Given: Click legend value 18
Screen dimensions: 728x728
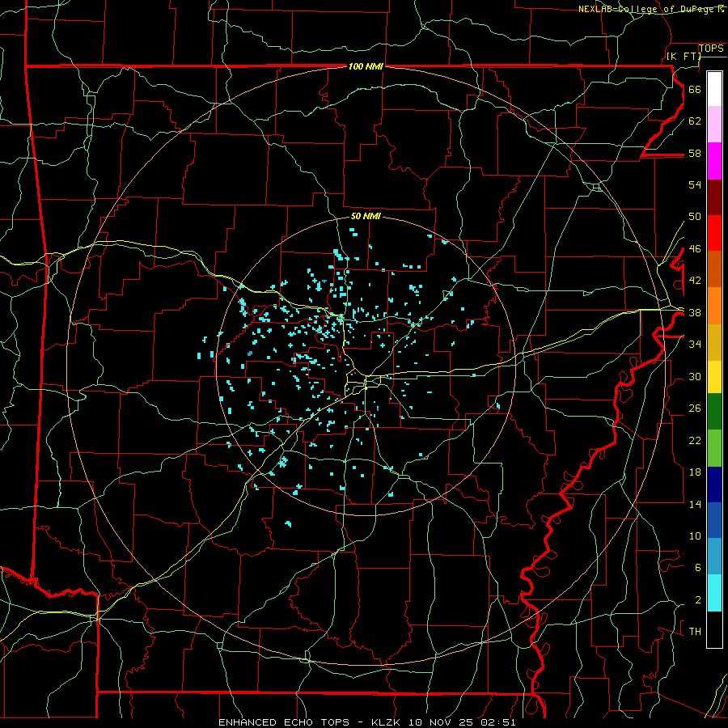Looking at the screenshot, I should pyautogui.click(x=694, y=472).
